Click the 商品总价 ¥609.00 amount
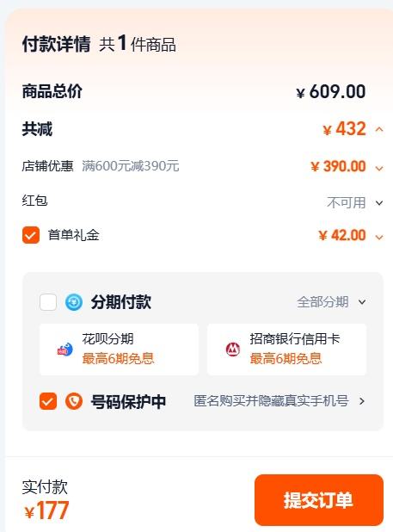Screen dimensions: 393x532 pyautogui.click(x=331, y=91)
